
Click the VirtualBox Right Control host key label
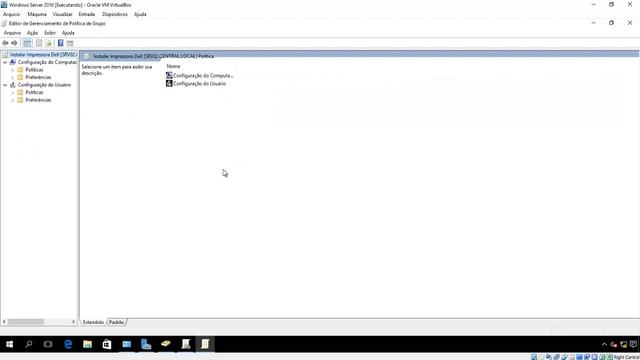pos(627,357)
